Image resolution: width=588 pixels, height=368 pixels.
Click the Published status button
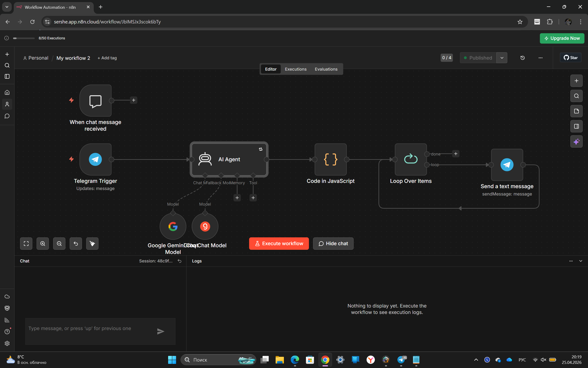click(478, 58)
